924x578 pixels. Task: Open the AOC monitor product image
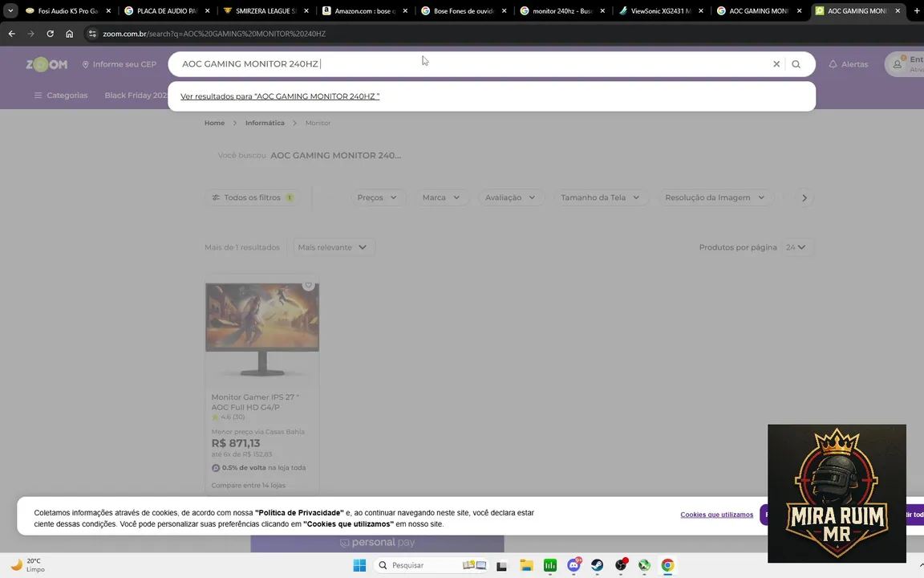pos(262,329)
